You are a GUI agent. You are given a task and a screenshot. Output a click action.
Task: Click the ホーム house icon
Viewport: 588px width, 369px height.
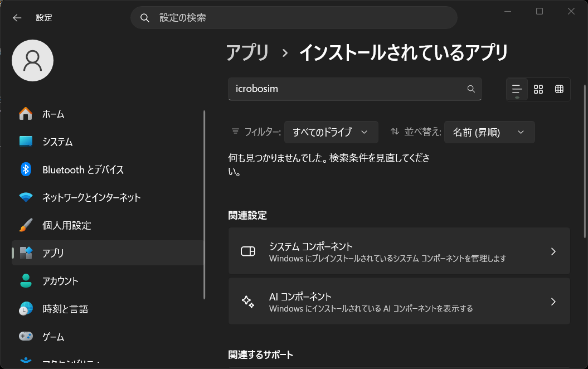(x=26, y=114)
